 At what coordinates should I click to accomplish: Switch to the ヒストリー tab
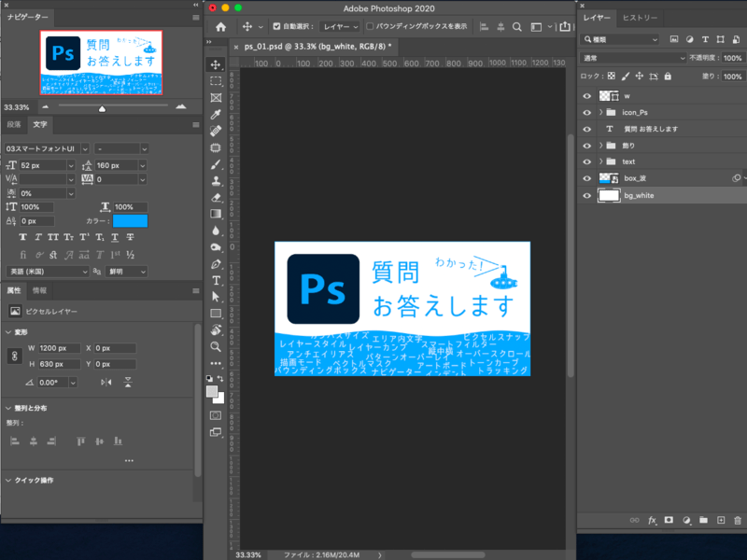[640, 18]
